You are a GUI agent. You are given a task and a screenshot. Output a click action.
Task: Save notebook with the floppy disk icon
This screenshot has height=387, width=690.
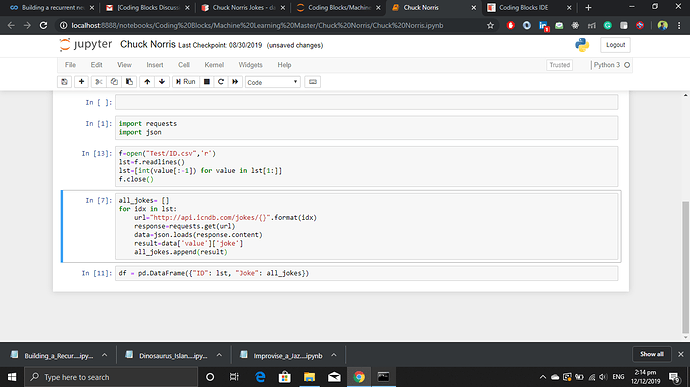coord(64,82)
